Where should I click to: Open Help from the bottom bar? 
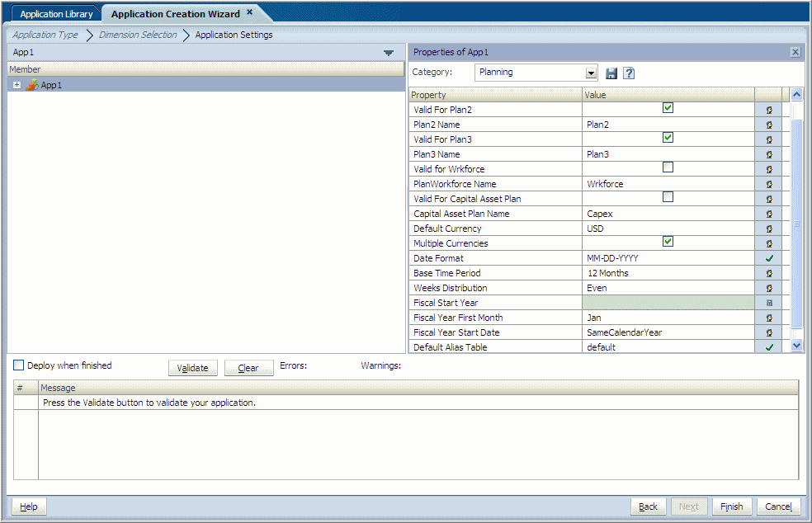click(29, 507)
